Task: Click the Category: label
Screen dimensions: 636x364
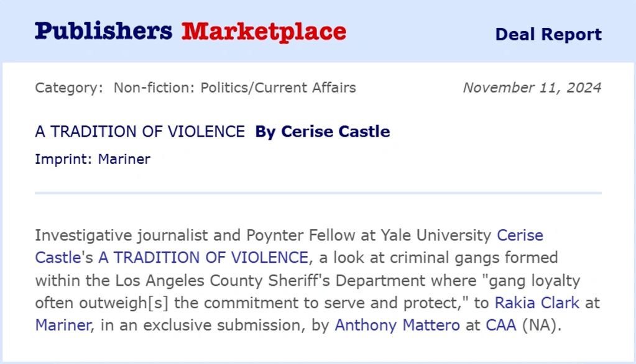Action: 69,88
